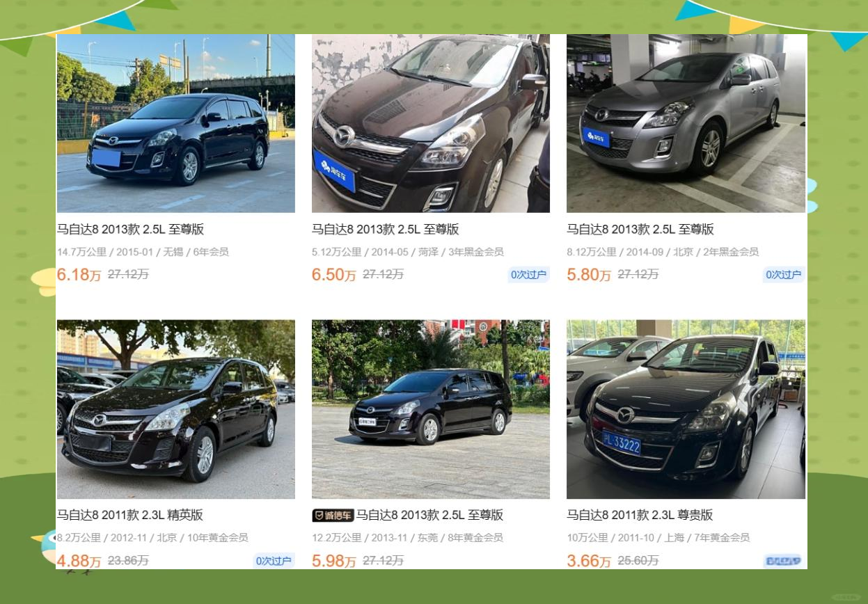868x604 pixels.
Task: Click the 5.98万 price
Action: [x=334, y=561]
